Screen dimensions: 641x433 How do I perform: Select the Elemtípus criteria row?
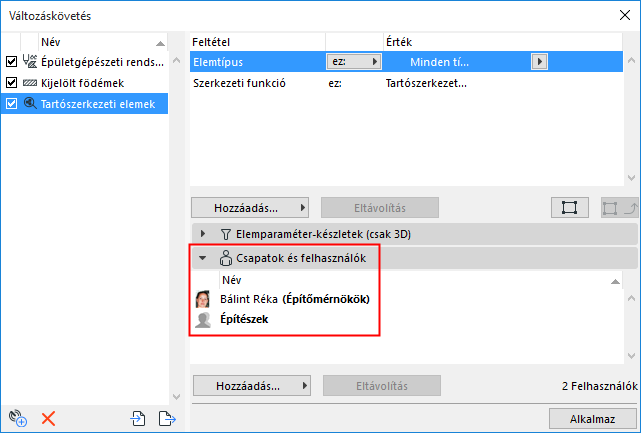click(x=406, y=62)
